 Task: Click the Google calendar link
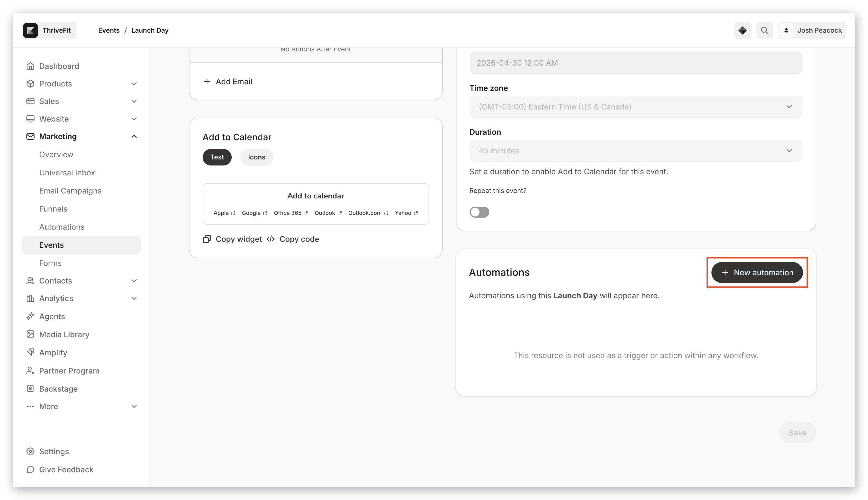(x=254, y=213)
